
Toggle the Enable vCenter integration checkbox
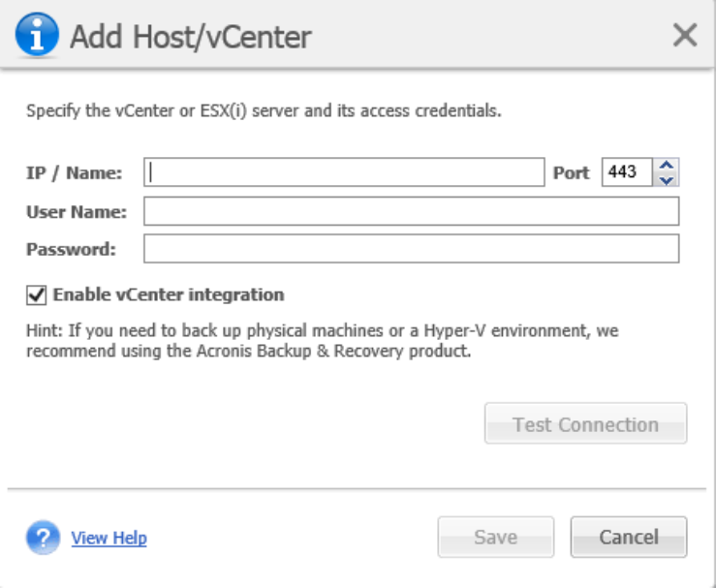pos(37,294)
